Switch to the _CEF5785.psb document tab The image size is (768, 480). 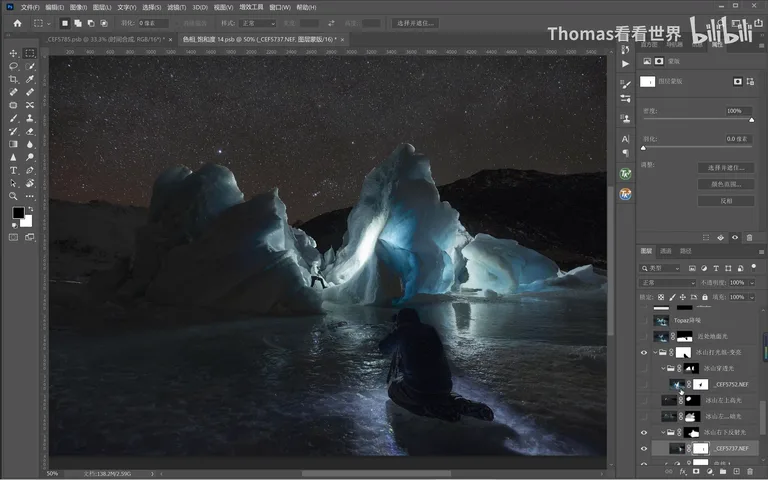(105, 39)
